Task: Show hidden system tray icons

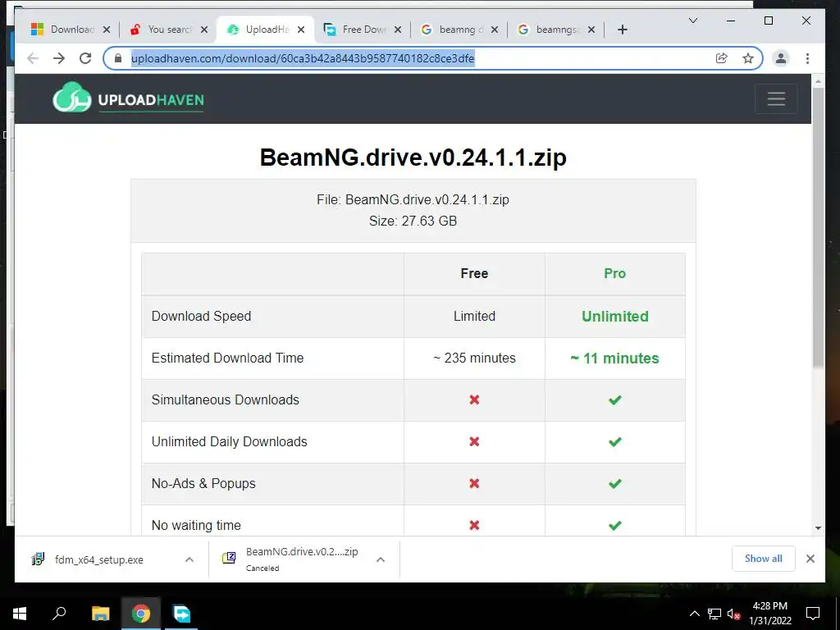Action: [694, 614]
